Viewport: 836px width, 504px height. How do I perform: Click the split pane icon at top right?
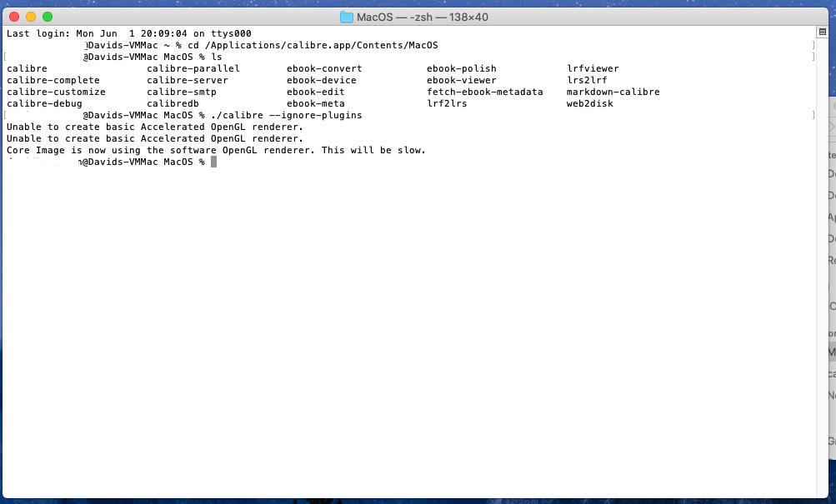[x=822, y=32]
